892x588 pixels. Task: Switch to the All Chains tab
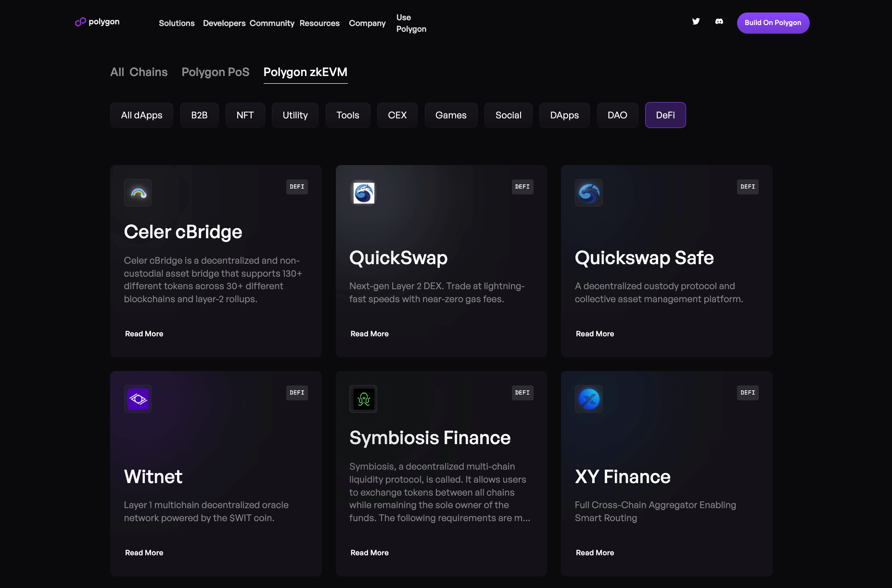139,72
